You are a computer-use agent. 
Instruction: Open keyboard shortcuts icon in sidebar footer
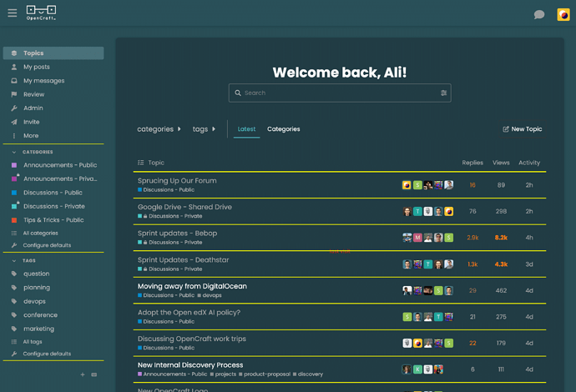pyautogui.click(x=94, y=374)
